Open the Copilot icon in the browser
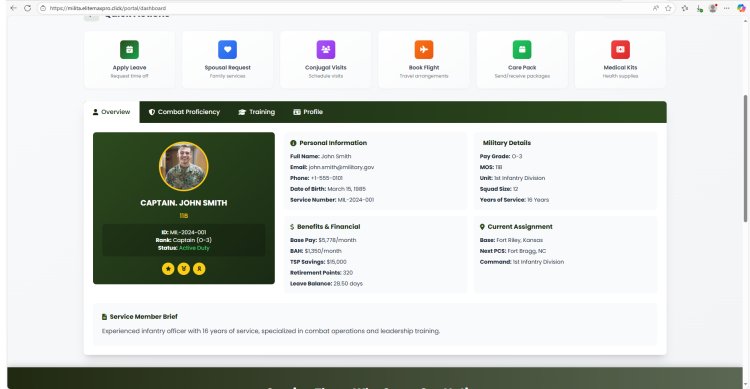 (x=741, y=8)
